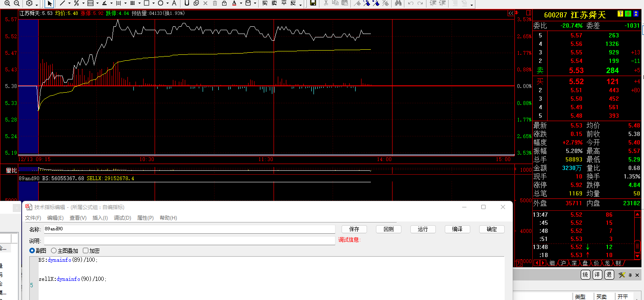Image resolution: width=644 pixels, height=300 pixels.
Task: Open the 调试(D) menu
Action: click(x=122, y=218)
